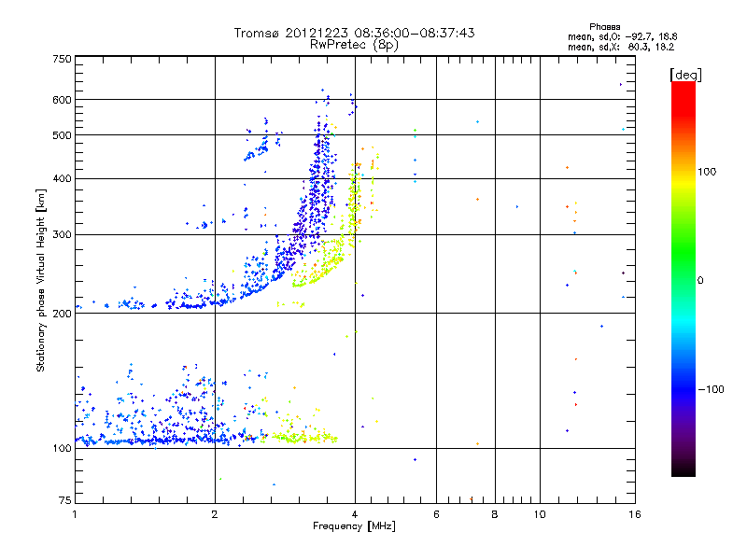The image size is (747, 560).
Task: Click the 'Frequency [MHz]' x-axis label
Action: [x=354, y=526]
